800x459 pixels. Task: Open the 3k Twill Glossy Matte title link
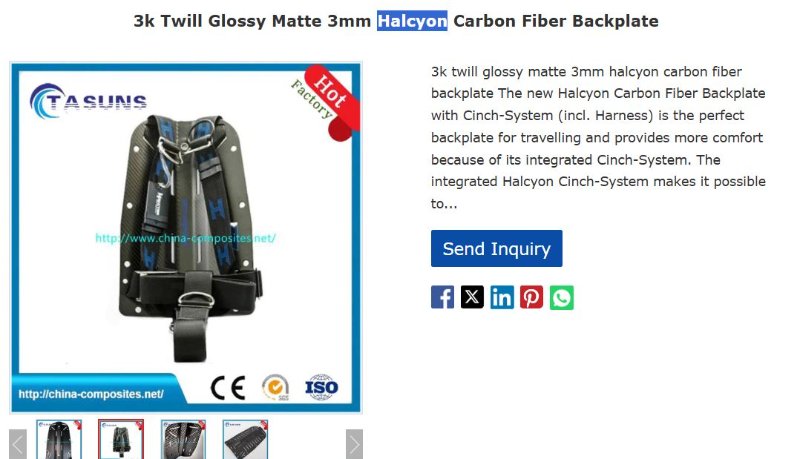[396, 21]
